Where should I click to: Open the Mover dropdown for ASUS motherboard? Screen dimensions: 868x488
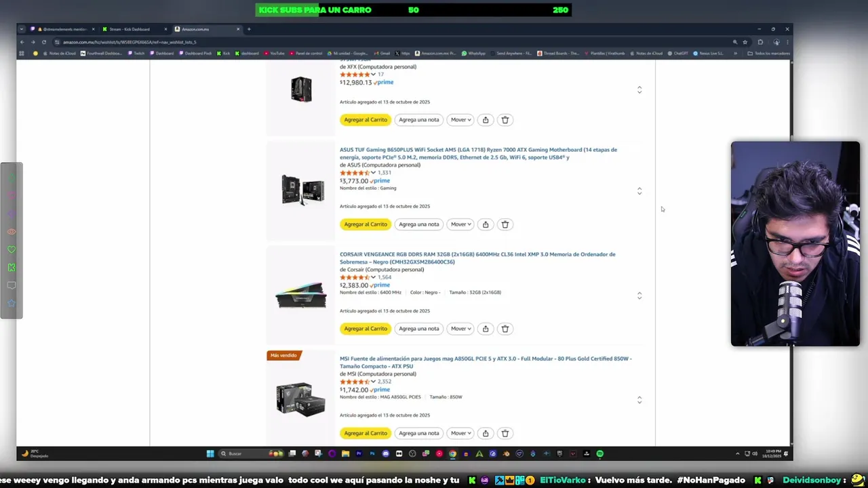[x=461, y=224]
